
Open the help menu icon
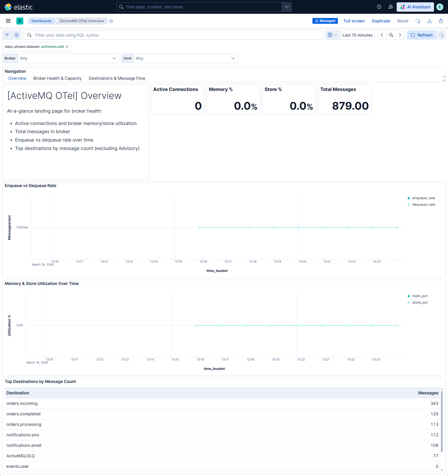coord(379,7)
